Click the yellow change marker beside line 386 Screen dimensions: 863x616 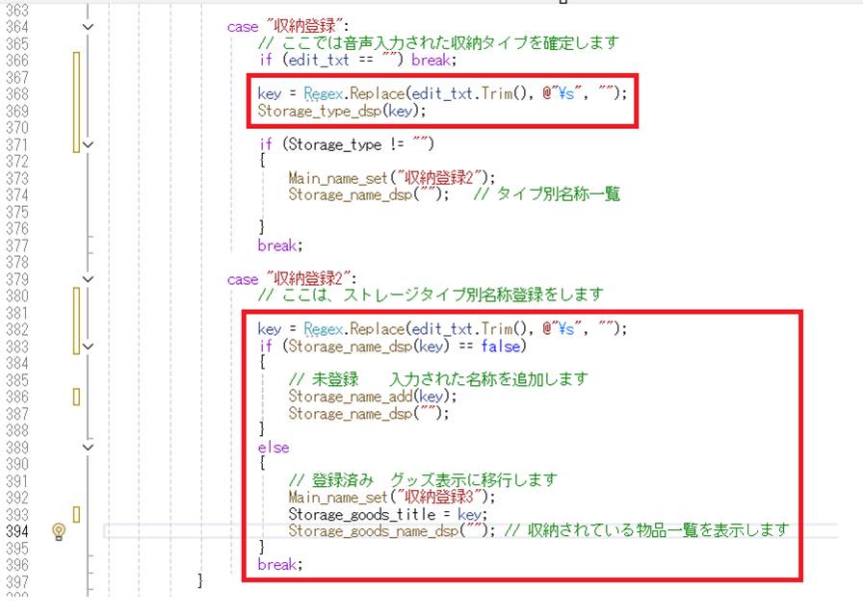tap(77, 397)
